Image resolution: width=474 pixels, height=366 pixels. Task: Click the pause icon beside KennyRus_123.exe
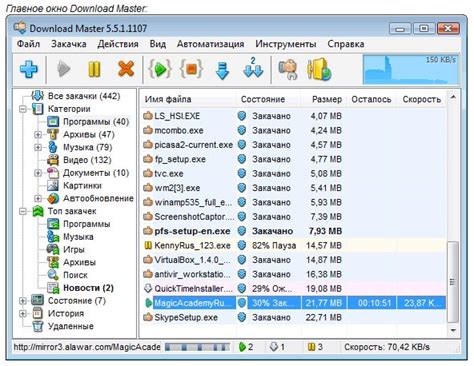pos(148,246)
